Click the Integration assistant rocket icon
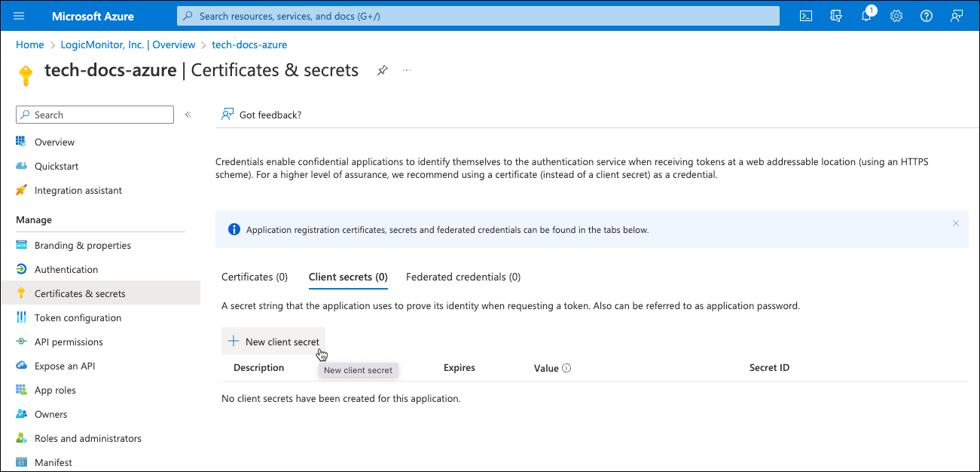This screenshot has height=472, width=980. click(21, 190)
